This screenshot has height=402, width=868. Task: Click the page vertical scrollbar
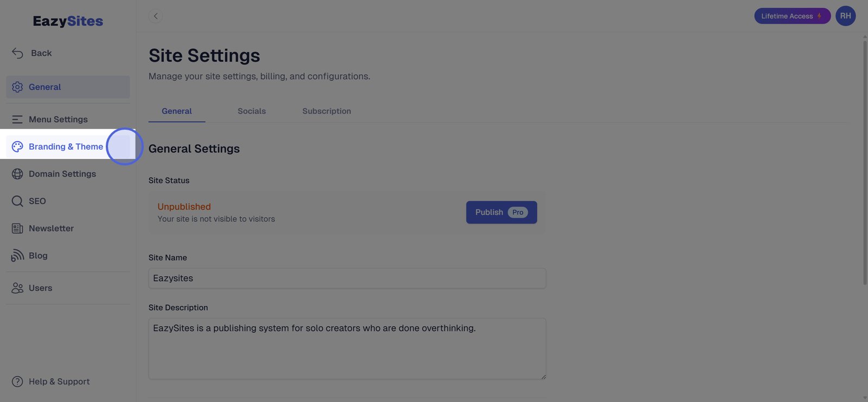click(865, 163)
